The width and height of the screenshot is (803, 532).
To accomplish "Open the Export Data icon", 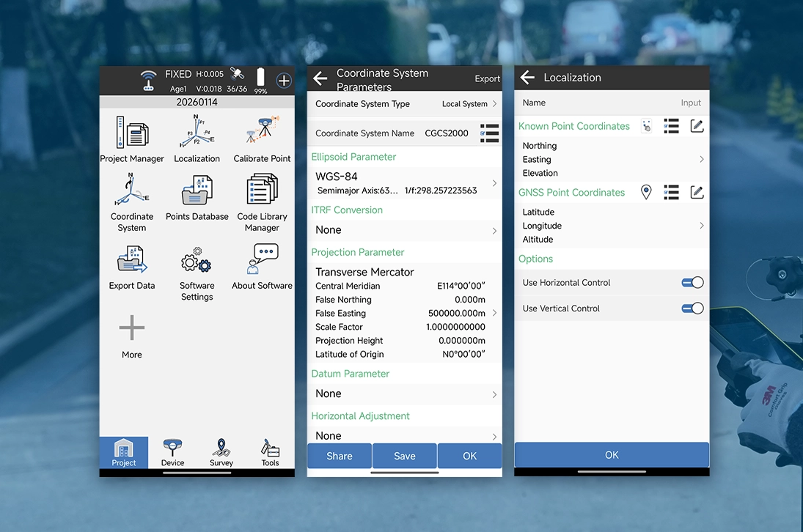I will [132, 261].
